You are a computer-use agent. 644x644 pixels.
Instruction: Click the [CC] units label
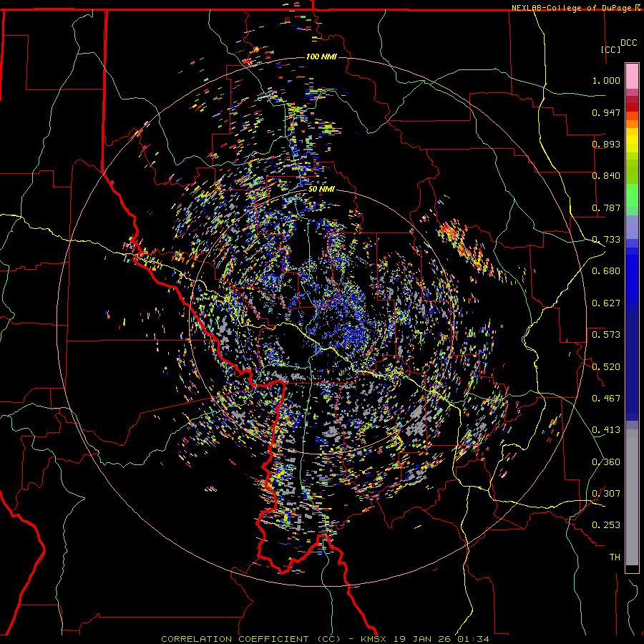point(611,49)
